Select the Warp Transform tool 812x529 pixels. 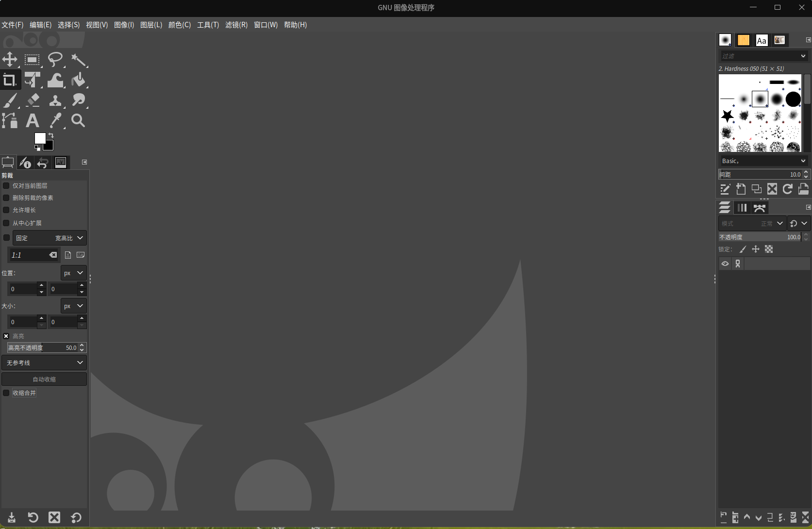[x=55, y=80]
